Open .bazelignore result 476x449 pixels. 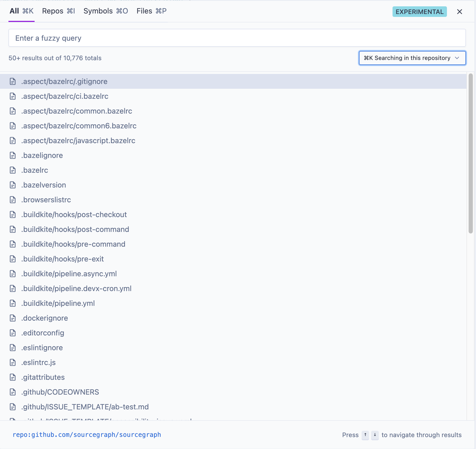(x=233, y=155)
